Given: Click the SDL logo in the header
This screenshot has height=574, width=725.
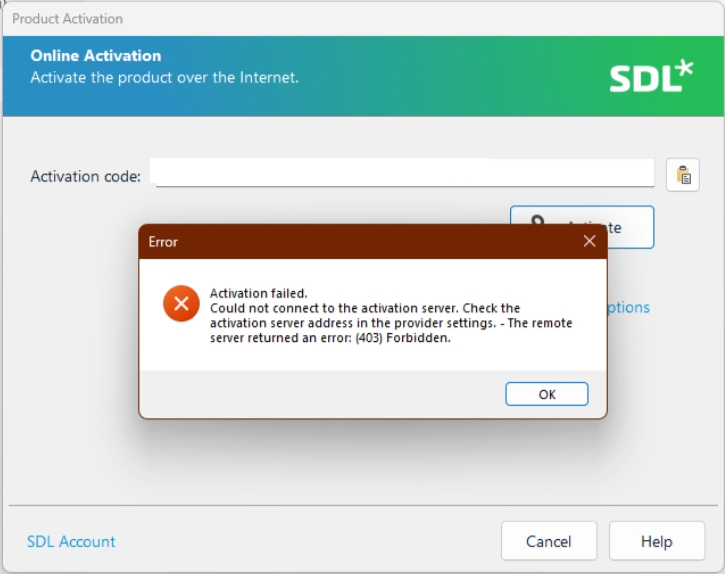Looking at the screenshot, I should point(651,78).
